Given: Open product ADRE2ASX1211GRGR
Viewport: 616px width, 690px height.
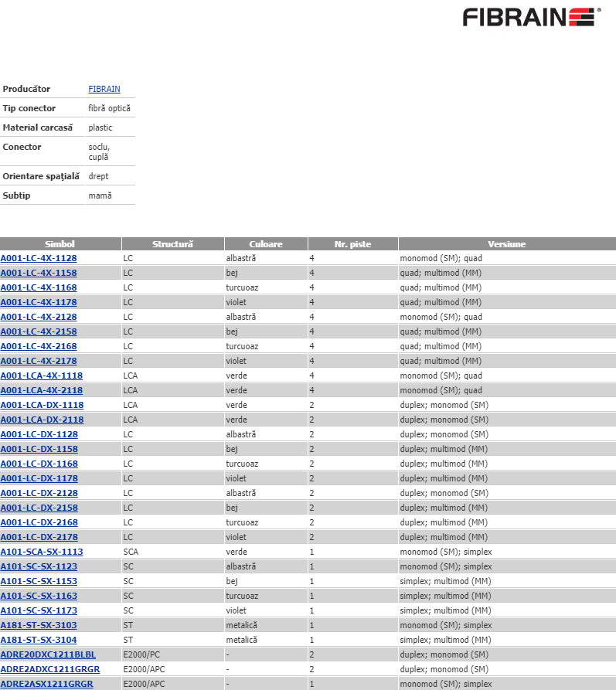Looking at the screenshot, I should 46,684.
